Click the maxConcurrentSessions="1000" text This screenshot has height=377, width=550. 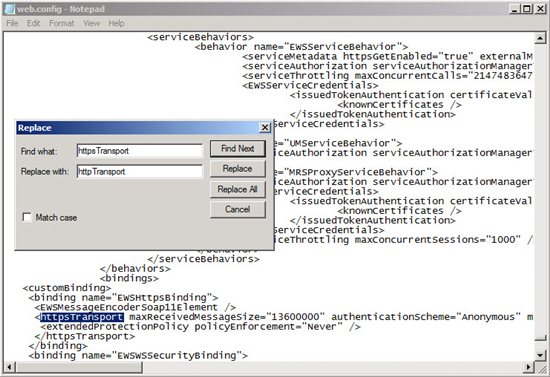click(438, 240)
